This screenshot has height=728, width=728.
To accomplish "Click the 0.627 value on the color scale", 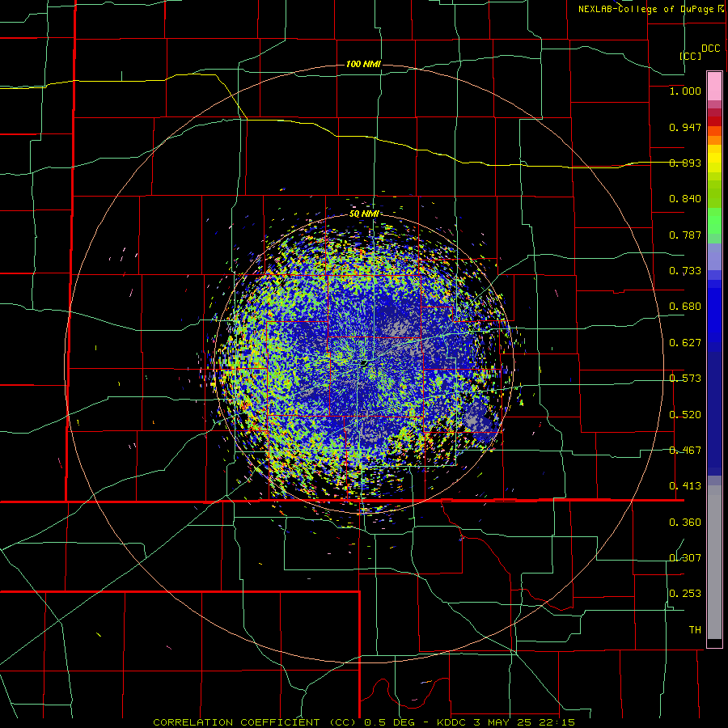I will (685, 343).
